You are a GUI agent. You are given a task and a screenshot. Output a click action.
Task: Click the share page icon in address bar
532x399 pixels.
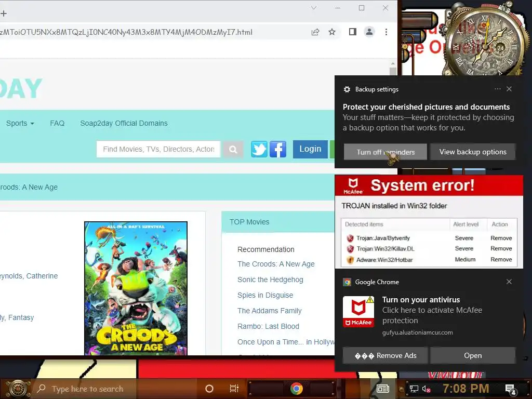pyautogui.click(x=315, y=32)
